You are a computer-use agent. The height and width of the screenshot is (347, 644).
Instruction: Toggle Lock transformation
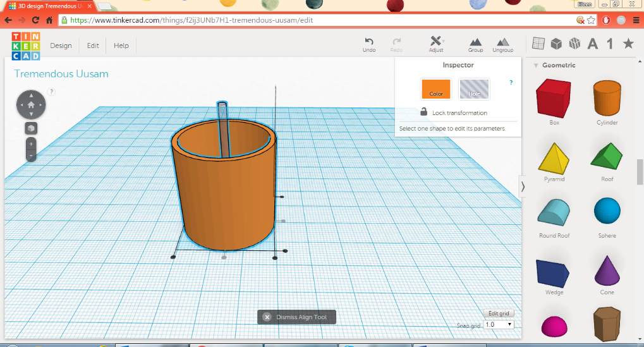pyautogui.click(x=453, y=113)
